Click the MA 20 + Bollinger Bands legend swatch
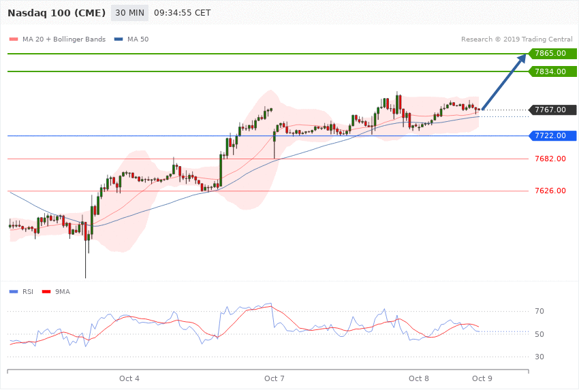 14,39
